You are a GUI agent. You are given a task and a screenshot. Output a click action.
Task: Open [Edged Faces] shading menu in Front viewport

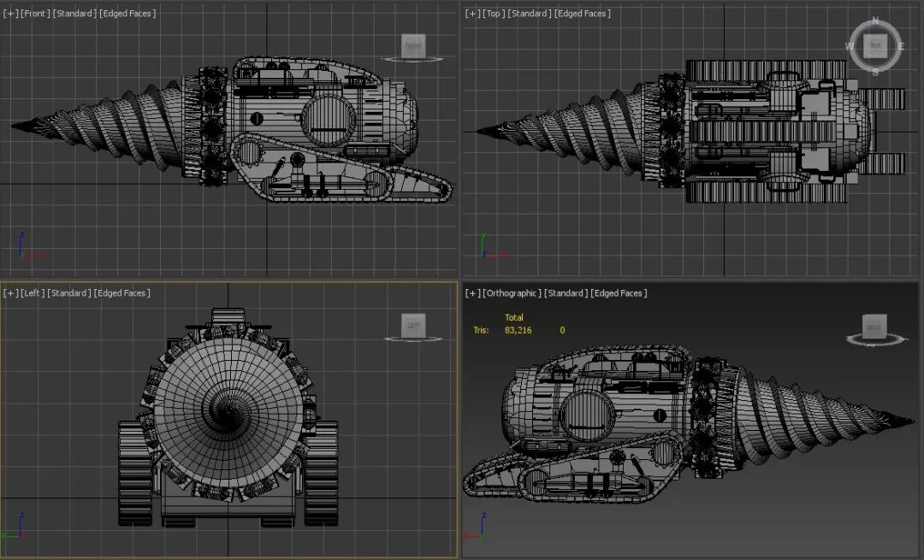click(x=127, y=13)
